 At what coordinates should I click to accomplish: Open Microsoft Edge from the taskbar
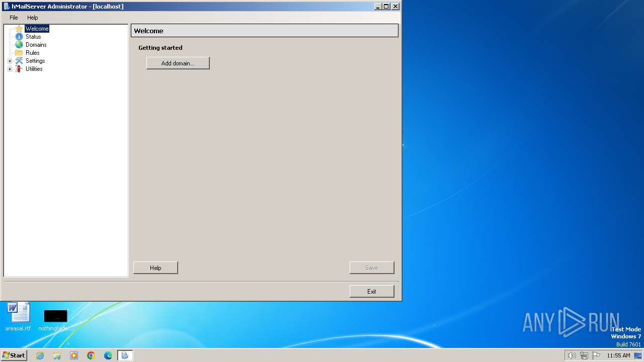(x=108, y=355)
